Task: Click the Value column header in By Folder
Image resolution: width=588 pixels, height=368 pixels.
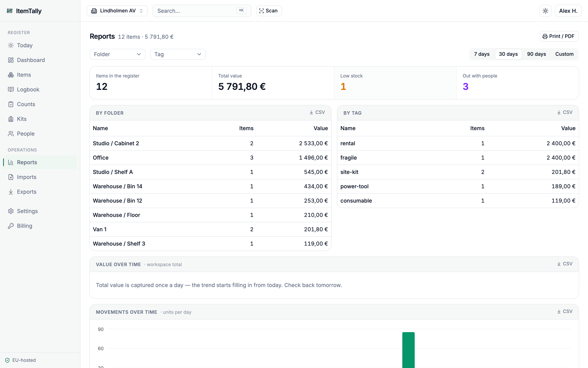Action: [320, 128]
